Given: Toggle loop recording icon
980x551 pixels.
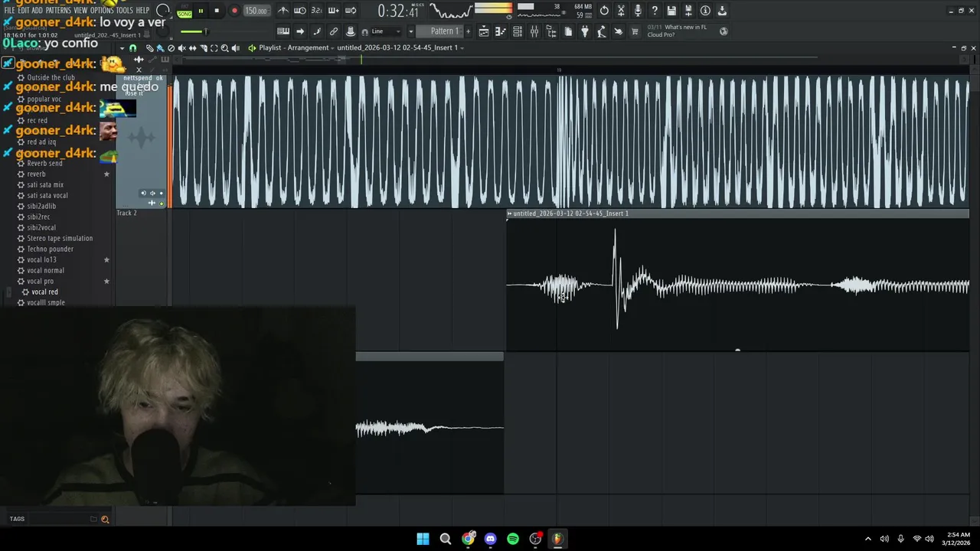Looking at the screenshot, I should [x=351, y=11].
